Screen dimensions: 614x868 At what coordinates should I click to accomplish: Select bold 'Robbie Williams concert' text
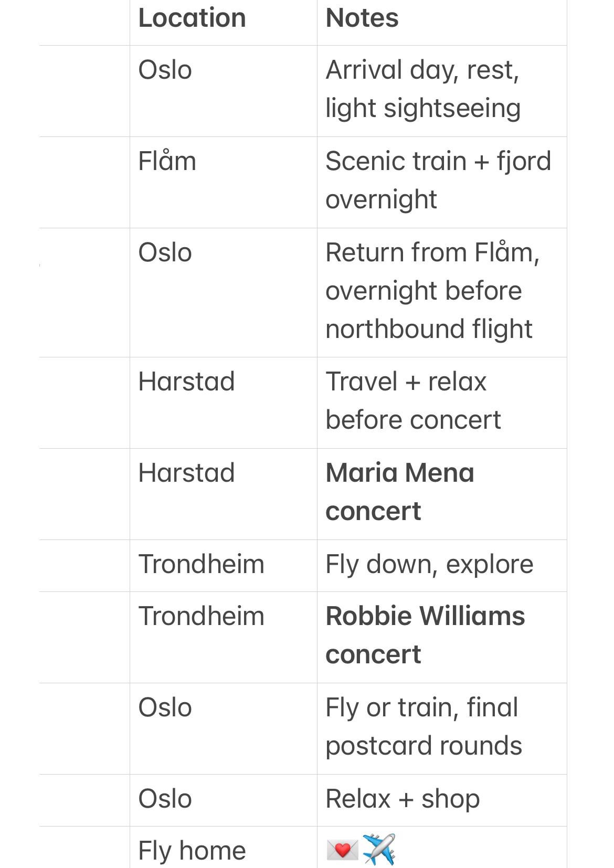point(425,635)
